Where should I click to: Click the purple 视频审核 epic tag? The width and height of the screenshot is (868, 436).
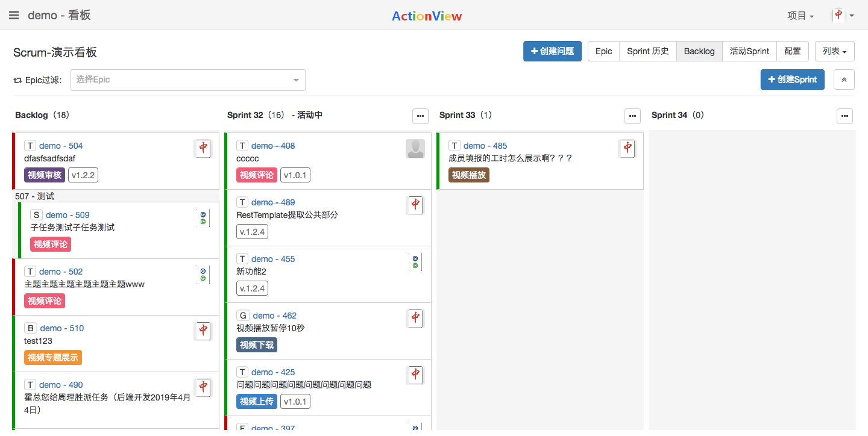coord(45,175)
